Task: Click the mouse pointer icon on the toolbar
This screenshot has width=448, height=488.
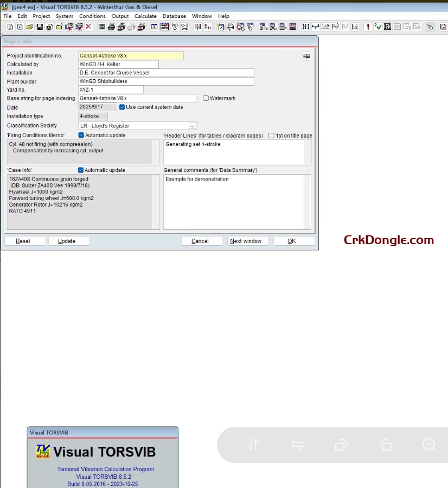Action: [x=430, y=26]
